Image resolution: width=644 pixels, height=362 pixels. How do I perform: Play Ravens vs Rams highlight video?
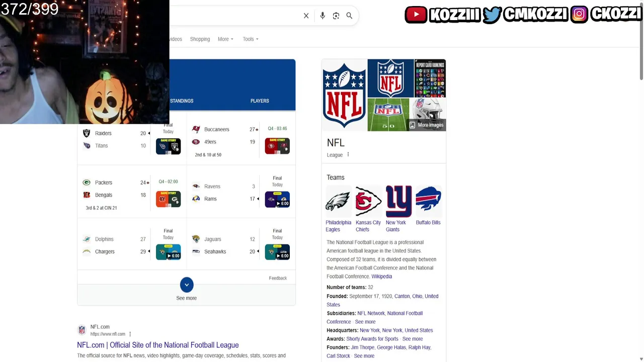pyautogui.click(x=277, y=199)
